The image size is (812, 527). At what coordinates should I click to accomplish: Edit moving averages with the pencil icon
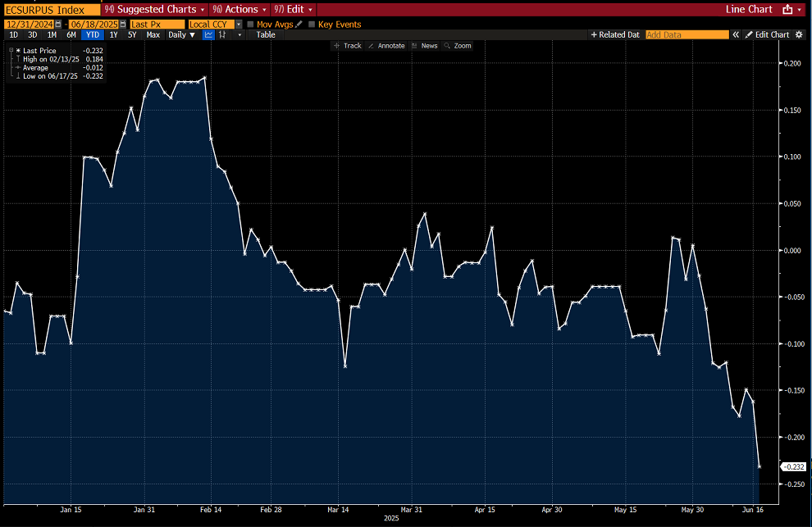pos(299,24)
